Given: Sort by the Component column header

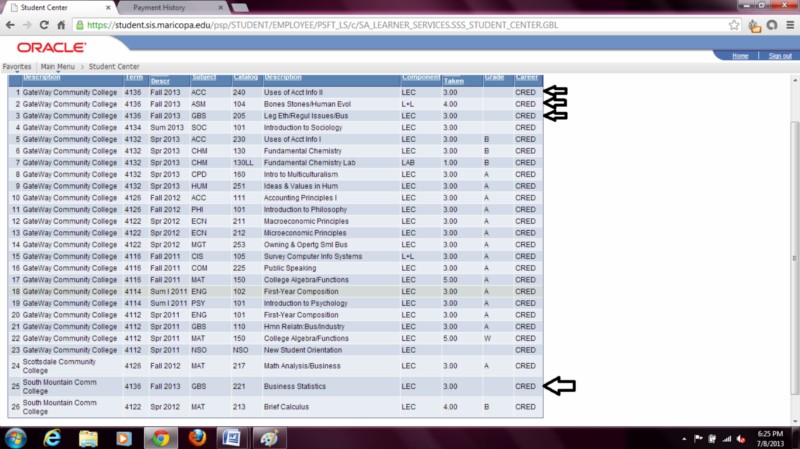Looking at the screenshot, I should click(x=420, y=77).
